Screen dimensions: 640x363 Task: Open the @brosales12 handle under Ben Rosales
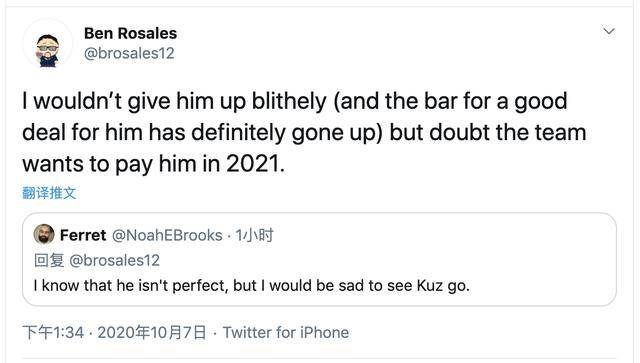pos(129,53)
